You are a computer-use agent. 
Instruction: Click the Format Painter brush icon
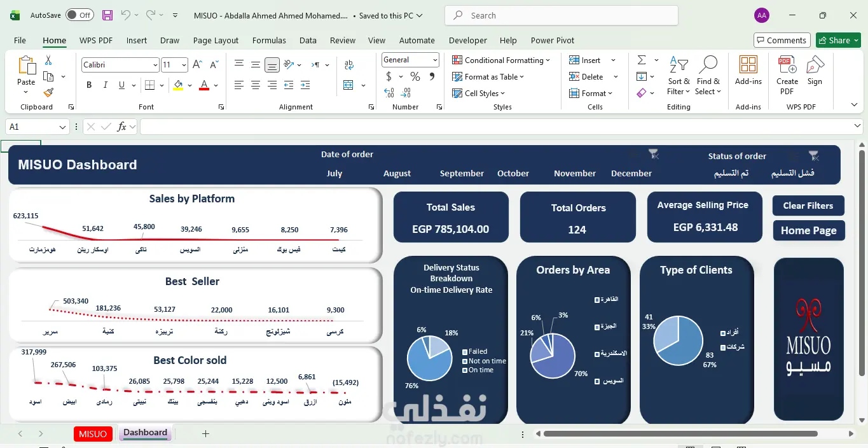(x=48, y=92)
